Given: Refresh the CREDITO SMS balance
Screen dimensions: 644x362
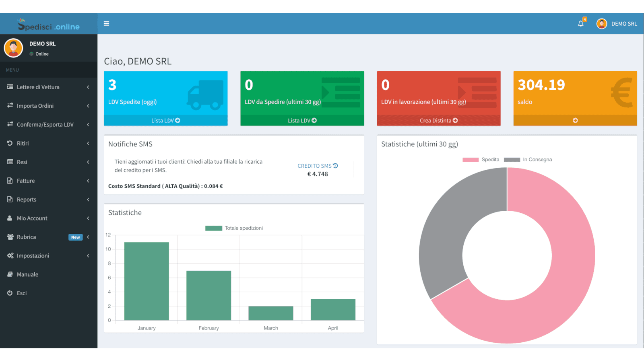Looking at the screenshot, I should tap(335, 165).
